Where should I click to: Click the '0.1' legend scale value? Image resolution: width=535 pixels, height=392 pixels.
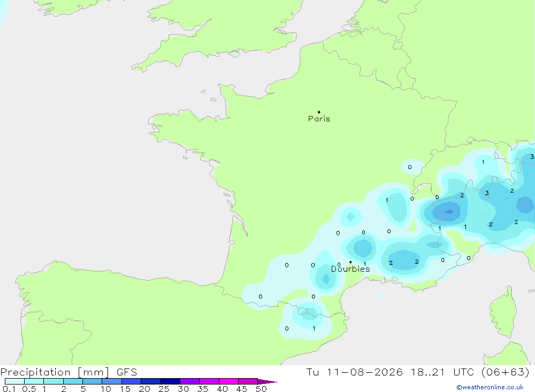[9, 389]
